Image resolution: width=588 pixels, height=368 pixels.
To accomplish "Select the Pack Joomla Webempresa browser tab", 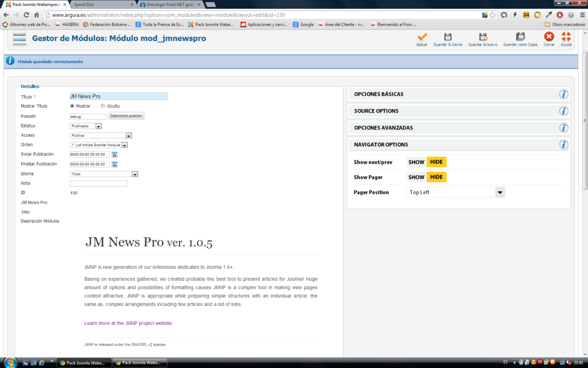I will tap(36, 4).
